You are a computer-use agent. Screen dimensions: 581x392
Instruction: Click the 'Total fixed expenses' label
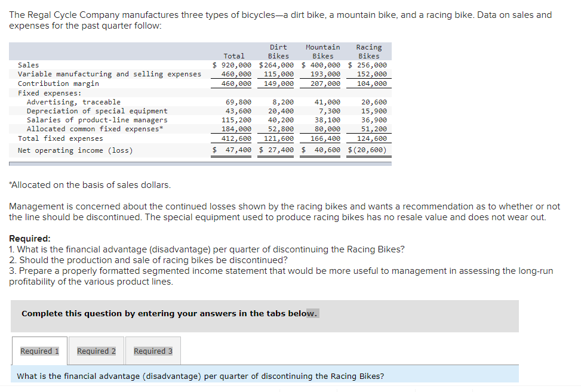tap(60, 138)
